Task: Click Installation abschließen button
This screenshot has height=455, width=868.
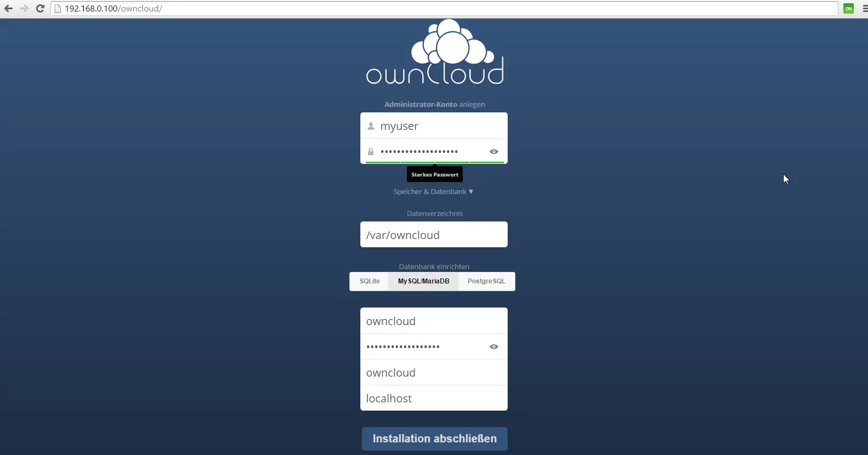Action: pos(435,439)
